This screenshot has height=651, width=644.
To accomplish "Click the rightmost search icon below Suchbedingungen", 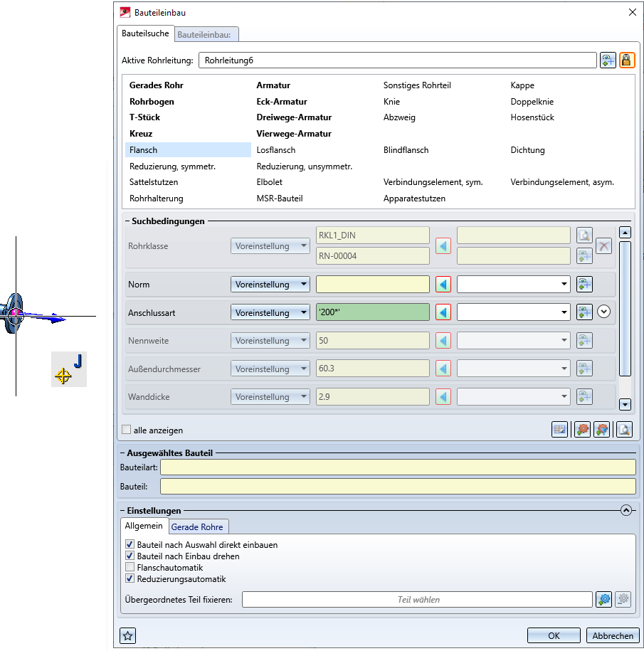I will pos(624,430).
